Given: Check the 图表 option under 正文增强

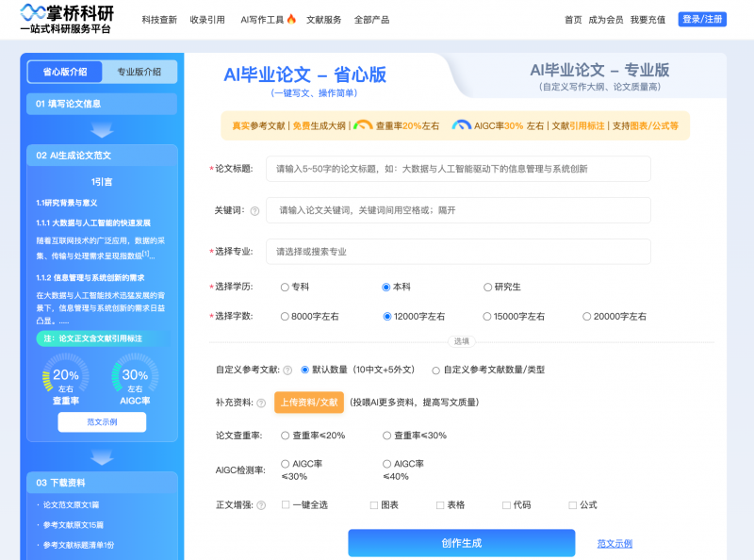Looking at the screenshot, I should [373, 504].
